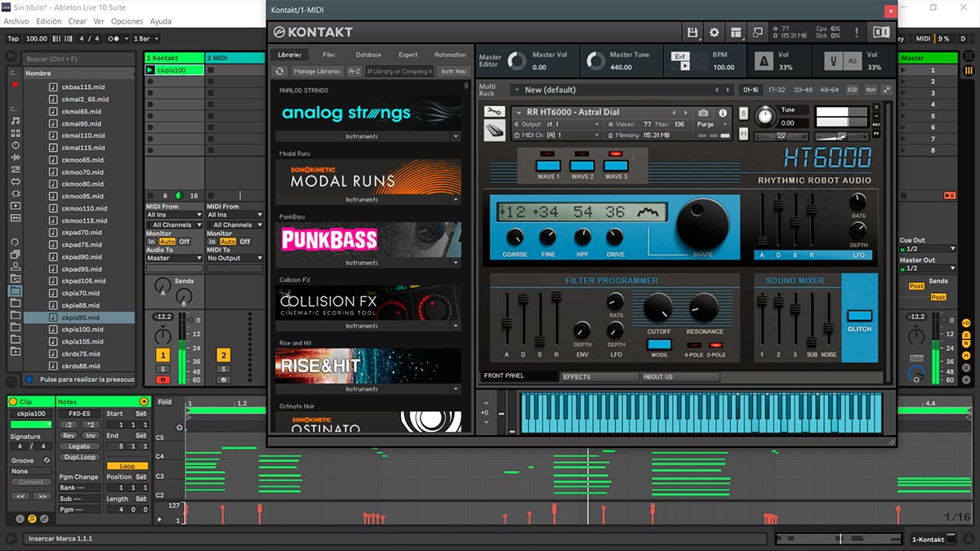Open Kontakt workspace layout icon
This screenshot has height=551, width=980.
tap(737, 32)
